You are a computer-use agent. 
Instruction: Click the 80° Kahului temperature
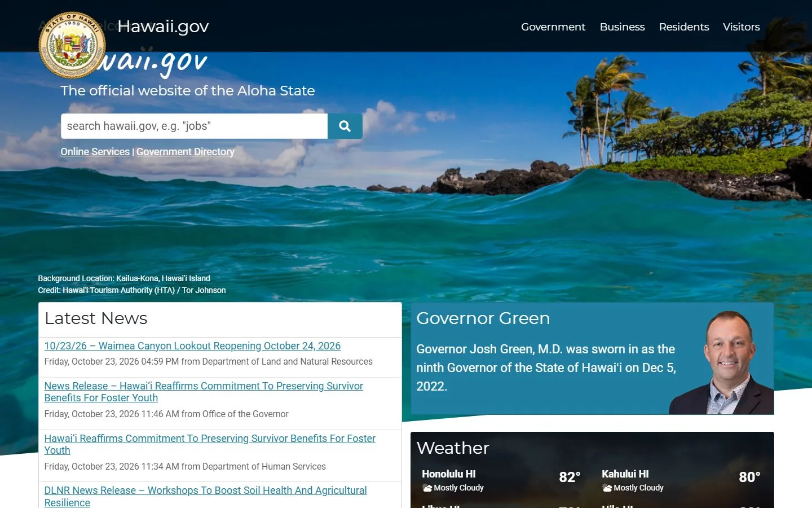(x=749, y=478)
